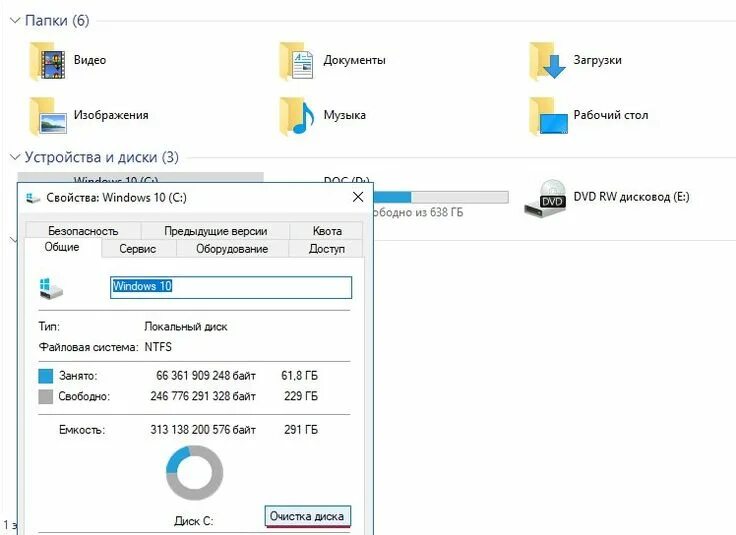Open the Доступ tab
This screenshot has width=736, height=535.
[x=327, y=249]
